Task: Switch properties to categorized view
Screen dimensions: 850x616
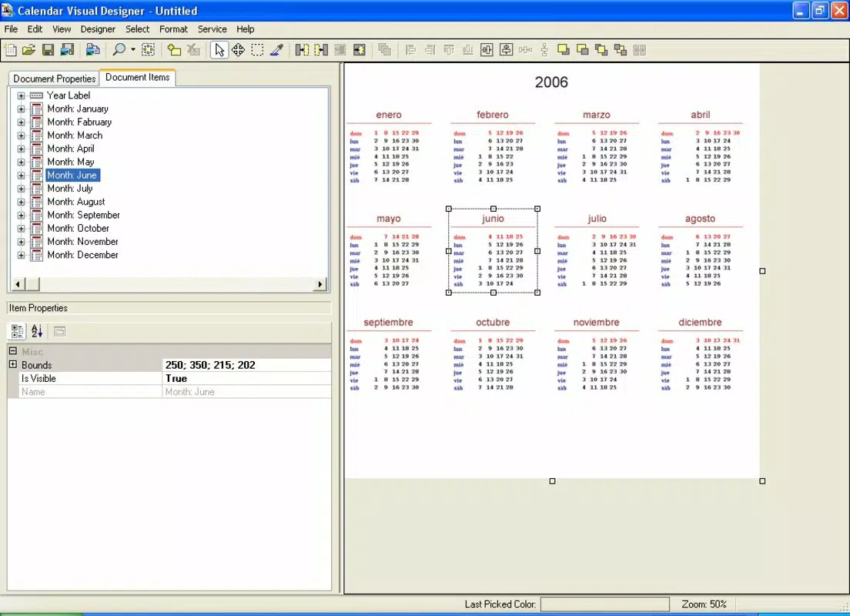Action: (18, 331)
